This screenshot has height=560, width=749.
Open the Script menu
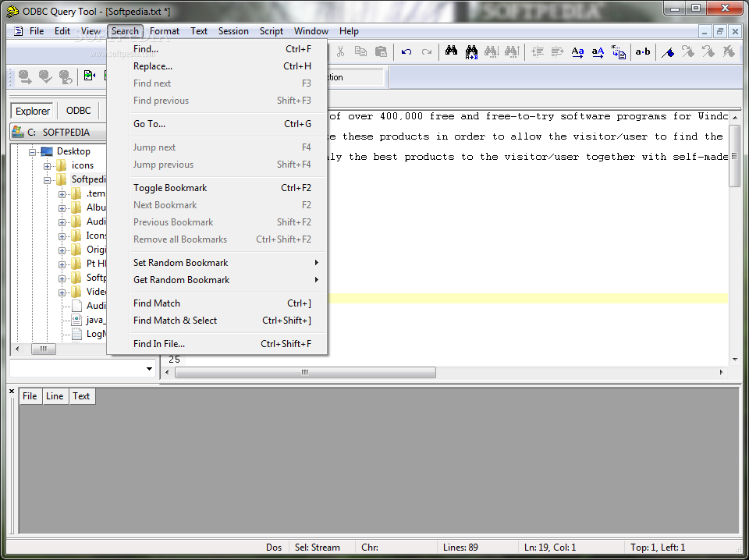click(x=272, y=31)
